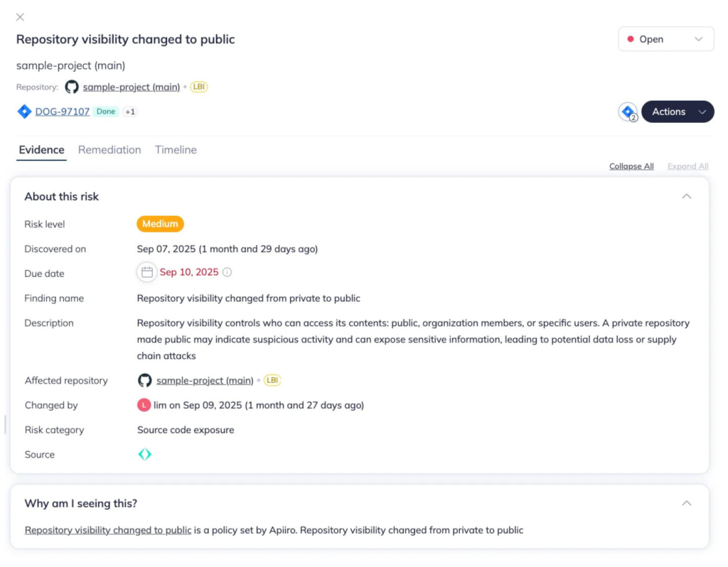
Task: Click the GitHub icon in Affected repository row
Action: [145, 380]
